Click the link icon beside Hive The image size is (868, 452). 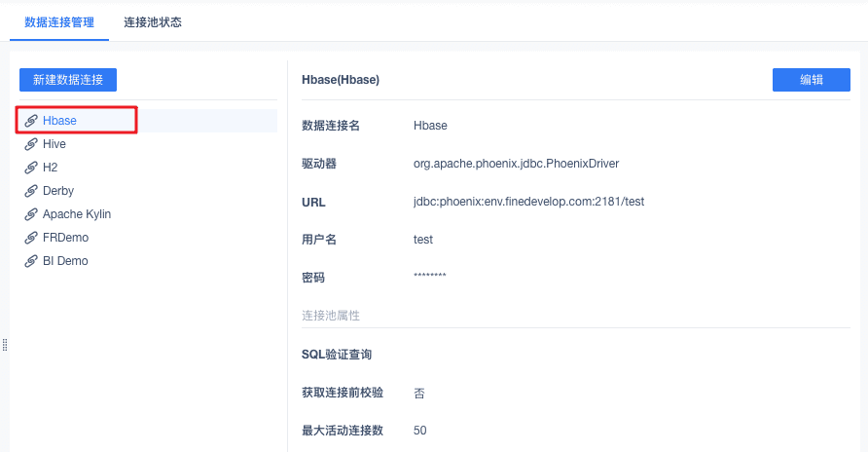(32, 144)
